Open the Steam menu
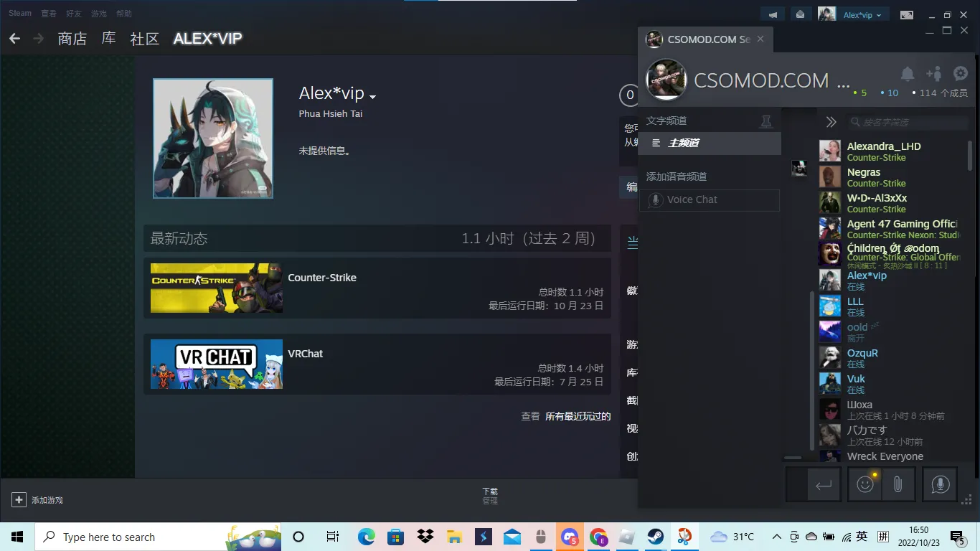The height and width of the screenshot is (551, 980). click(x=20, y=13)
